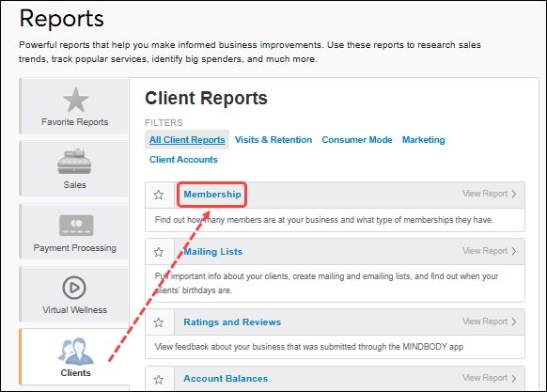Open the Payment Processing card icon
The width and height of the screenshot is (547, 392).
point(76,226)
